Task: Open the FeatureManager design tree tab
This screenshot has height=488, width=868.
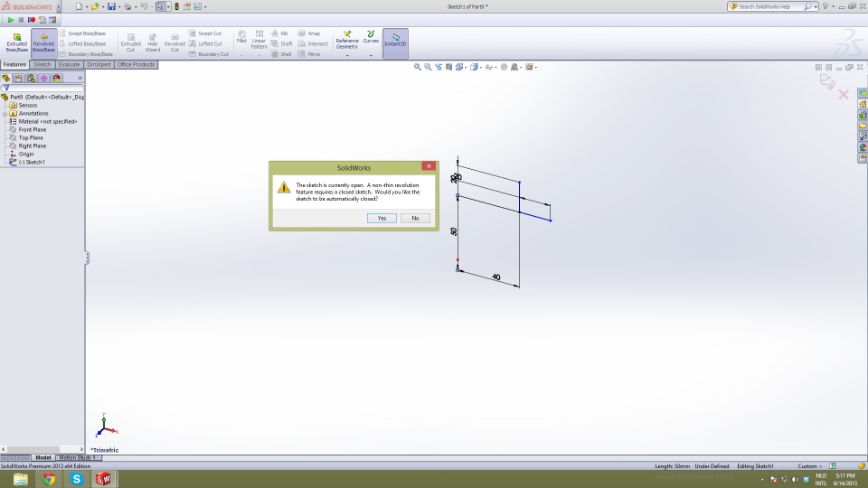Action: point(6,78)
